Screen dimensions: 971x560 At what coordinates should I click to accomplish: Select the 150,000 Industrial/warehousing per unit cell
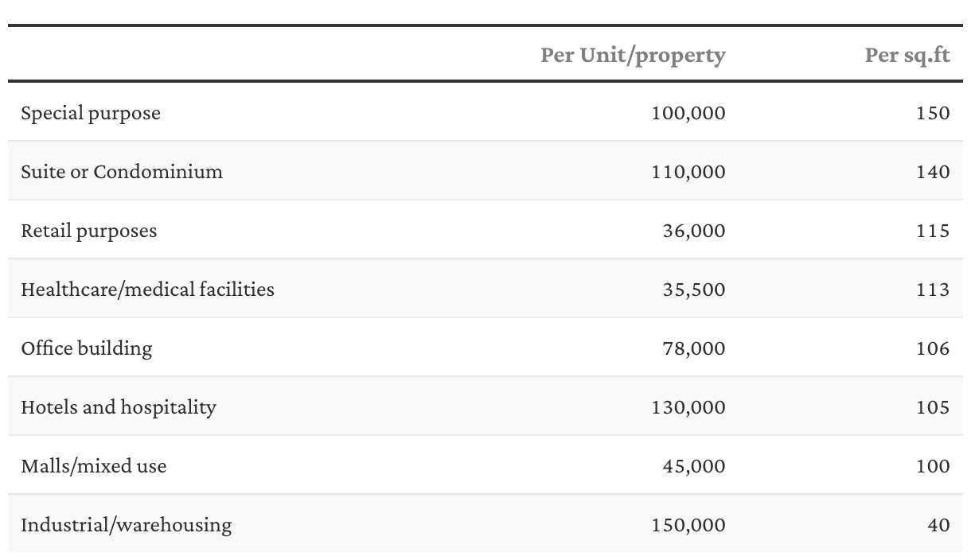[688, 525]
